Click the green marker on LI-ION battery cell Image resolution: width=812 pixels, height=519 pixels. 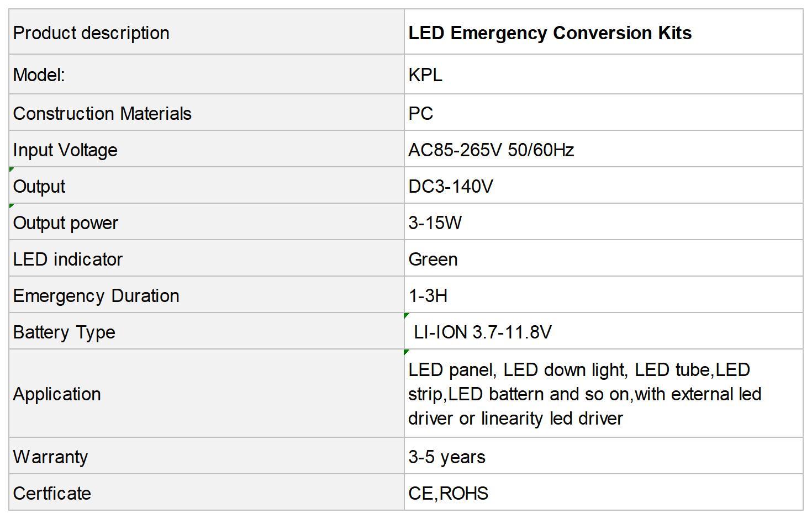pos(407,315)
